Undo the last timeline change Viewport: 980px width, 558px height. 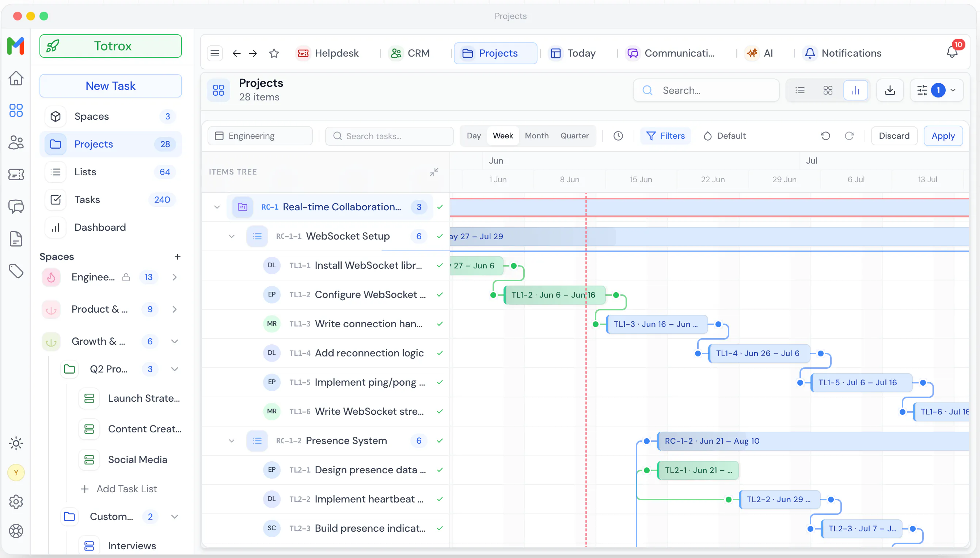pyautogui.click(x=825, y=136)
